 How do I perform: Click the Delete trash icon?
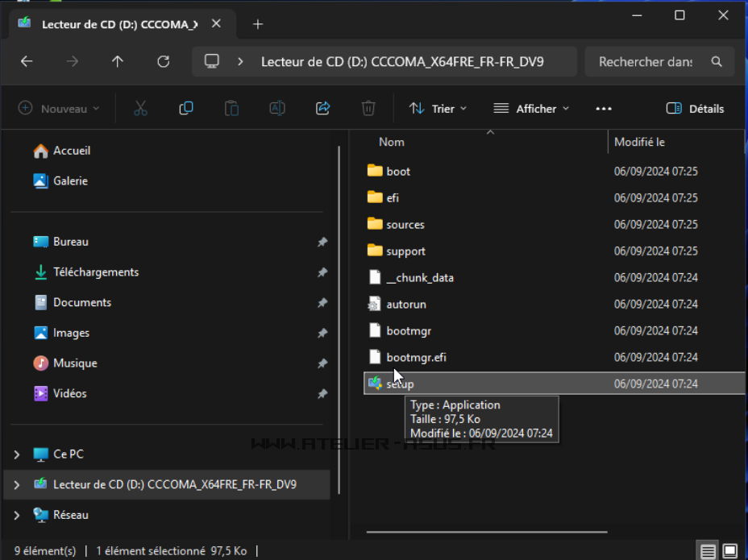point(368,109)
